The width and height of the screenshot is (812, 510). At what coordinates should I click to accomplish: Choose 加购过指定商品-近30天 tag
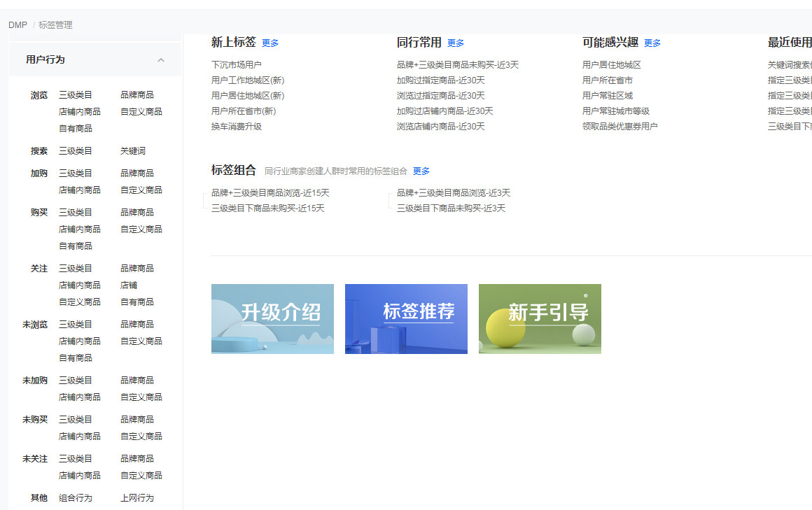[440, 80]
